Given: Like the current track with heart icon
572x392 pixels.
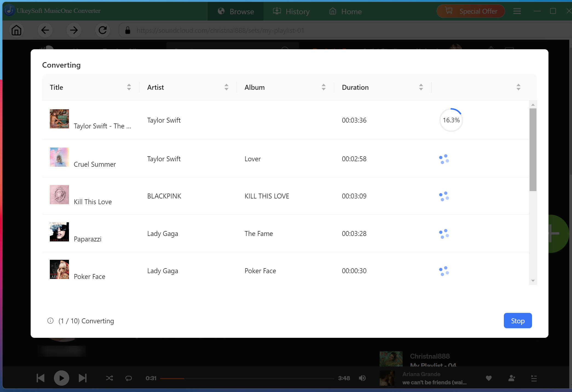Looking at the screenshot, I should 489,378.
